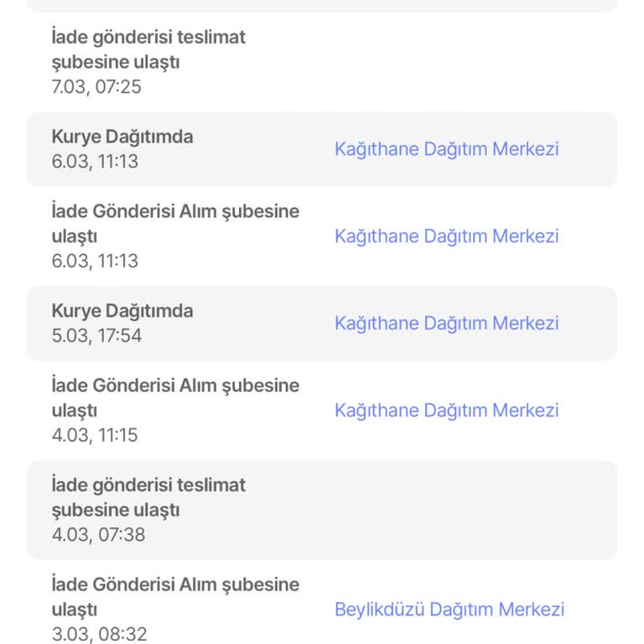
Task: Select İade Gönderisi Alım şubesine ulaştı 4.03 entry
Action: click(322, 410)
